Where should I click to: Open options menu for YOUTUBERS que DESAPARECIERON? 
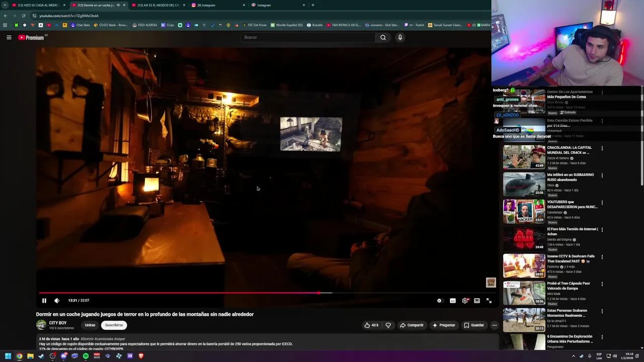[x=602, y=203]
